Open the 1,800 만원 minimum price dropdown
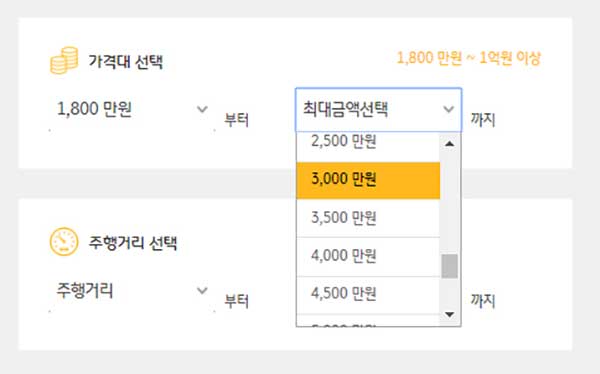 point(132,109)
